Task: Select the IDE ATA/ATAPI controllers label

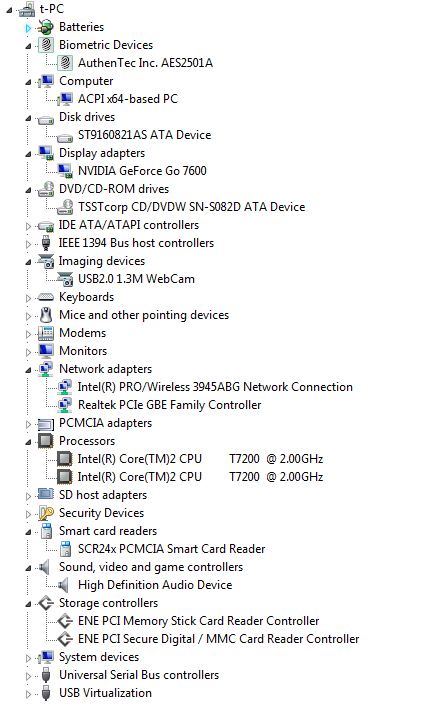Action: [128, 225]
